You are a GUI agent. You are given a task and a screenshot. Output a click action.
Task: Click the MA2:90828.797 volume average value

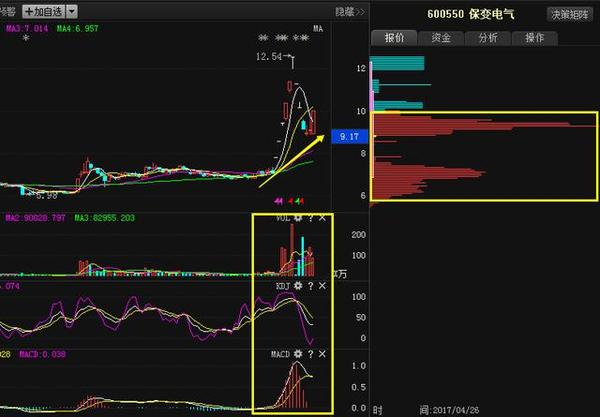[x=35, y=218]
